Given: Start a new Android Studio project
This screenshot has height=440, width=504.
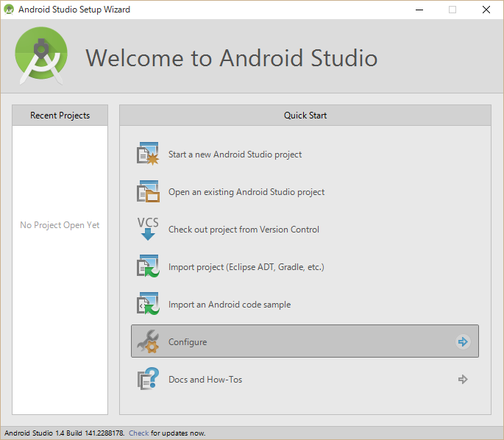Looking at the screenshot, I should click(x=235, y=155).
